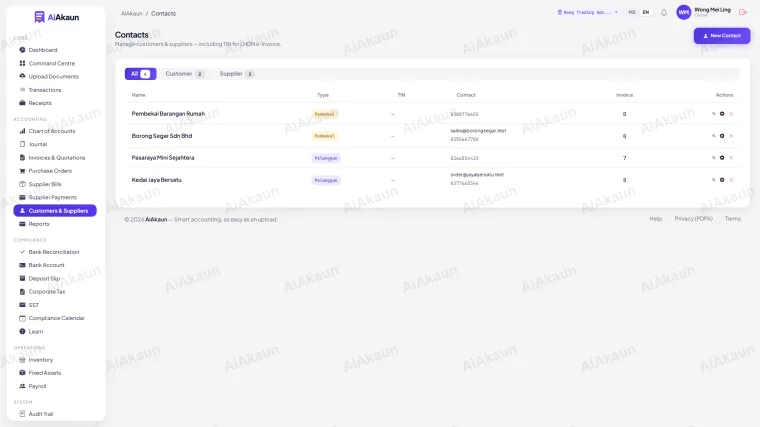Image resolution: width=760 pixels, height=427 pixels.
Task: Switch to the Supplier tab
Action: pyautogui.click(x=236, y=74)
